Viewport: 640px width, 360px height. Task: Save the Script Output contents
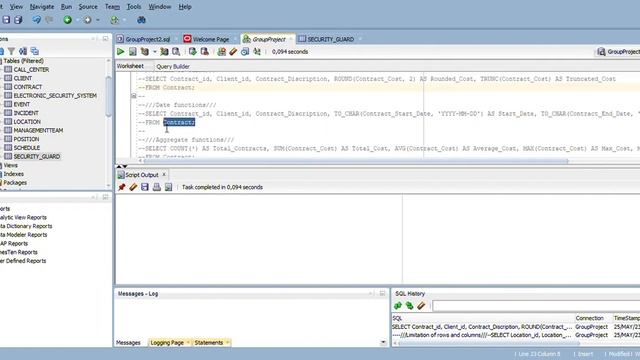144,187
